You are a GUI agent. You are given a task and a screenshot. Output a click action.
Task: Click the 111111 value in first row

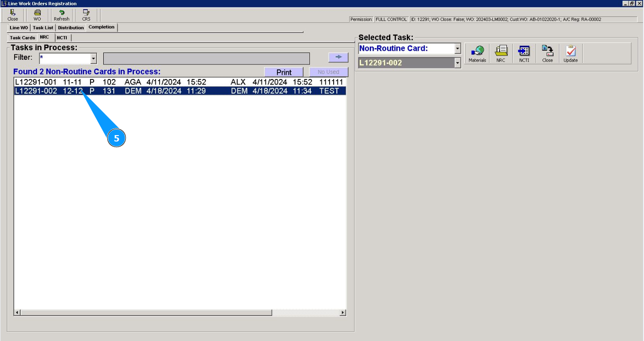(331, 82)
